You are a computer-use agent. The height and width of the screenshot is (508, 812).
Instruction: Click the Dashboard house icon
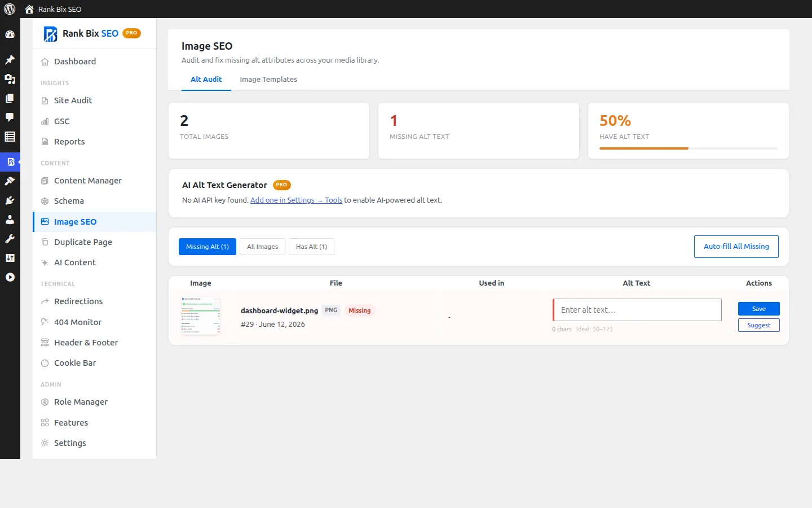click(45, 62)
